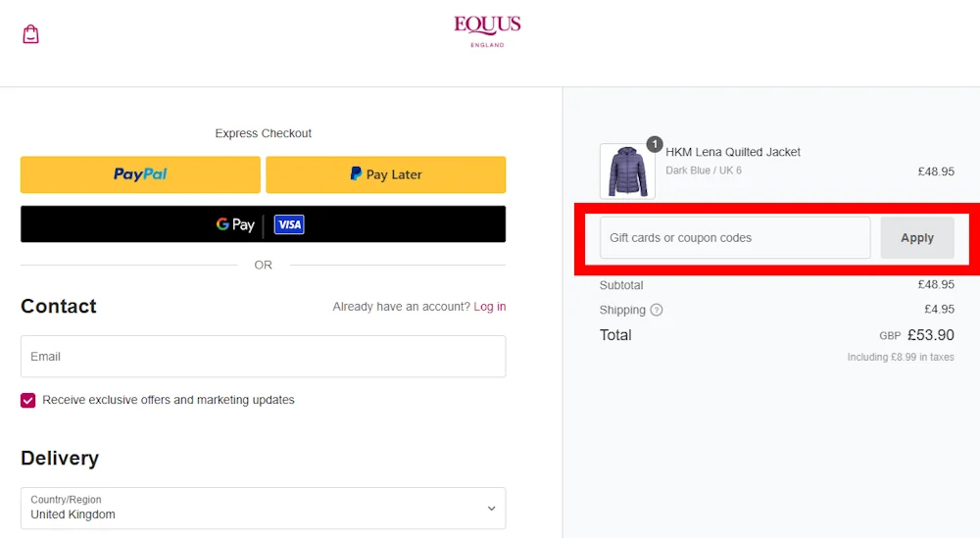Click the £4.95 shipping cost
This screenshot has width=980, height=538.
940,310
